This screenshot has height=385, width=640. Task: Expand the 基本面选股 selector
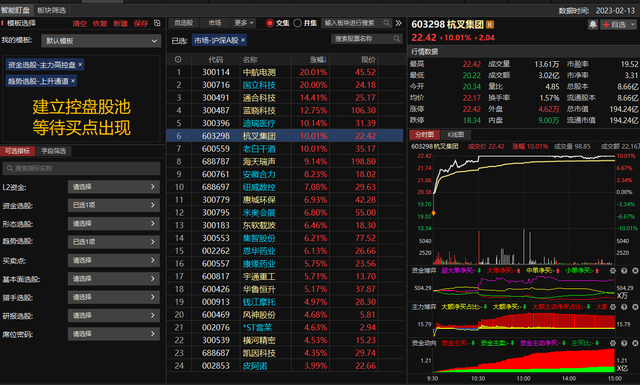[113, 279]
